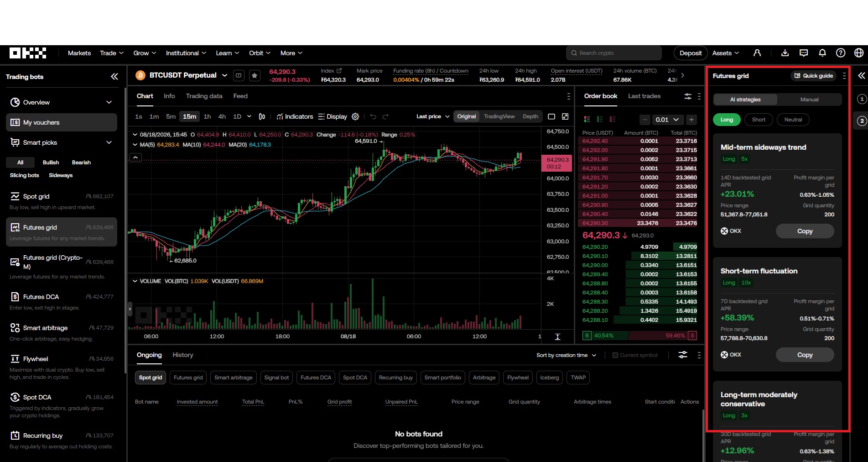Expand the Trade menu
This screenshot has width=868, height=462.
click(112, 53)
